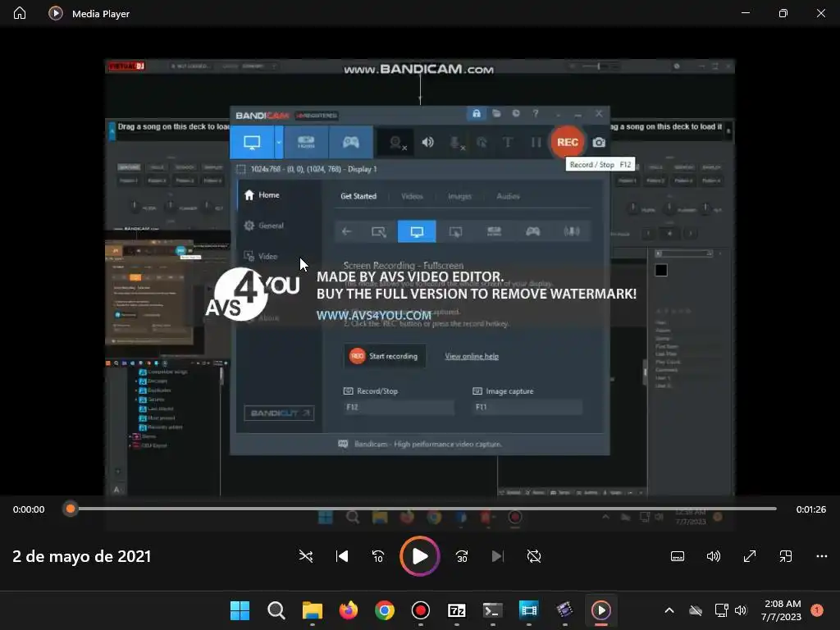The width and height of the screenshot is (840, 630).
Task: Open the terminal taskbar icon
Action: click(x=492, y=610)
